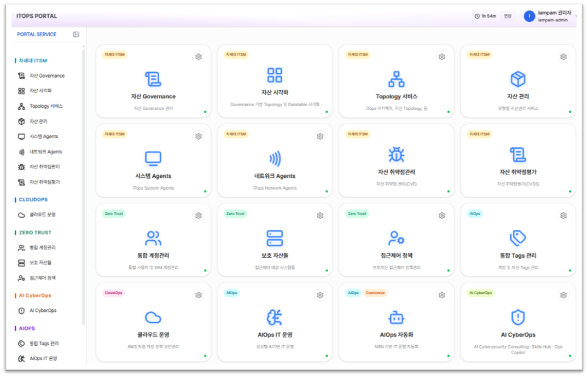Click the brain circuit icon of AIOps IT 운영 card
Viewport: 588px width, 377px height.
275,318
